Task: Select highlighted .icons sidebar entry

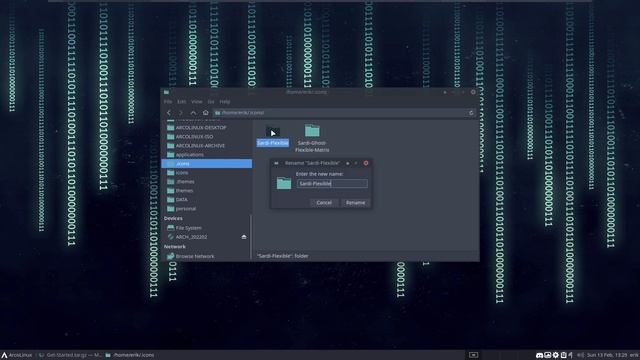Action: pos(207,164)
